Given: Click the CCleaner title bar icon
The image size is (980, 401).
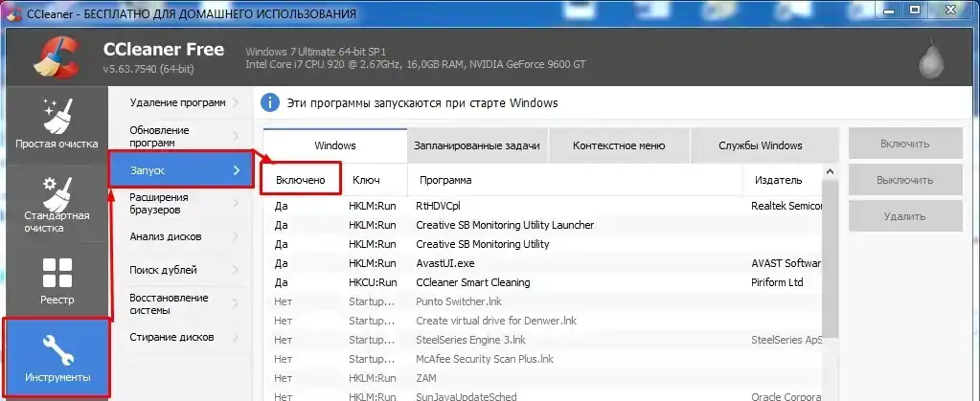Looking at the screenshot, I should (x=14, y=13).
